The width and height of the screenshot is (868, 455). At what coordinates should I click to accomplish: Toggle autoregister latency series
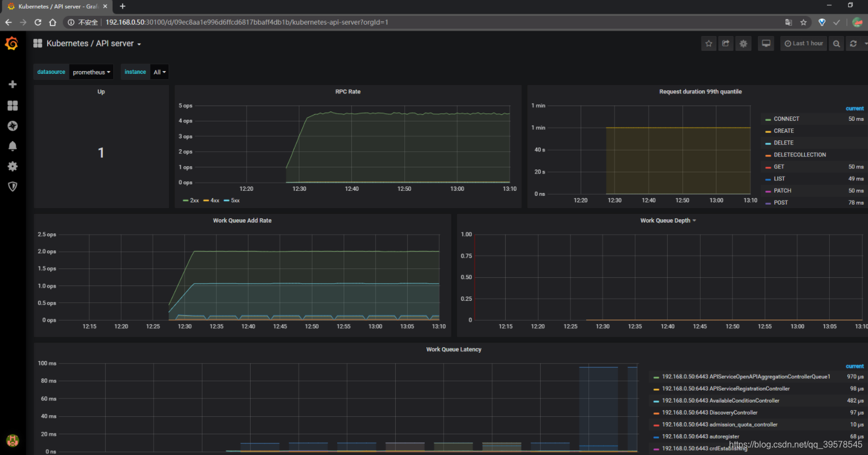(701, 437)
